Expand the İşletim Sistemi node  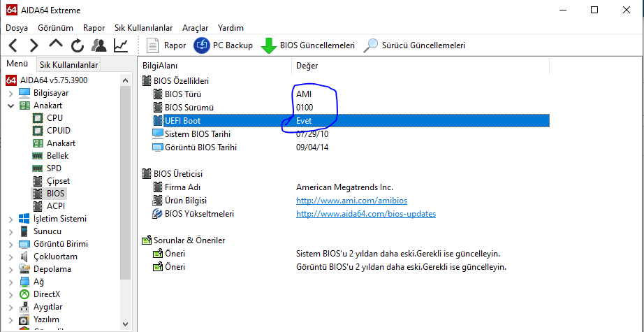(x=10, y=219)
